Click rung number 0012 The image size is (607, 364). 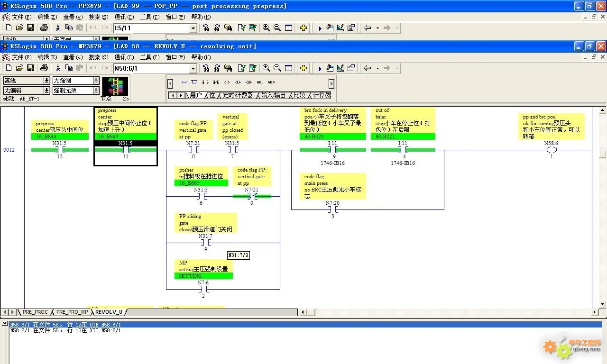9,150
